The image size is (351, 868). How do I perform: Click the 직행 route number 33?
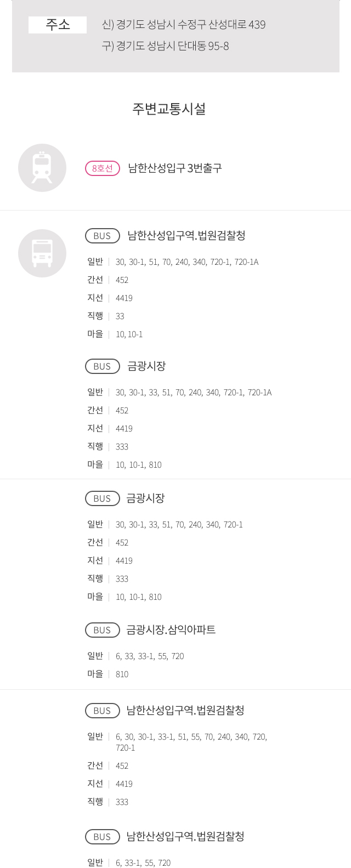(120, 316)
